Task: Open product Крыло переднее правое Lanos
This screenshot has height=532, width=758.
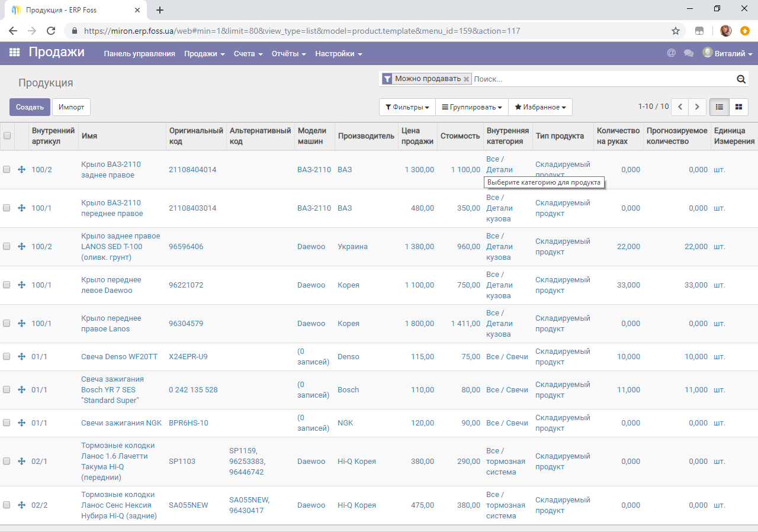Action: [x=111, y=323]
